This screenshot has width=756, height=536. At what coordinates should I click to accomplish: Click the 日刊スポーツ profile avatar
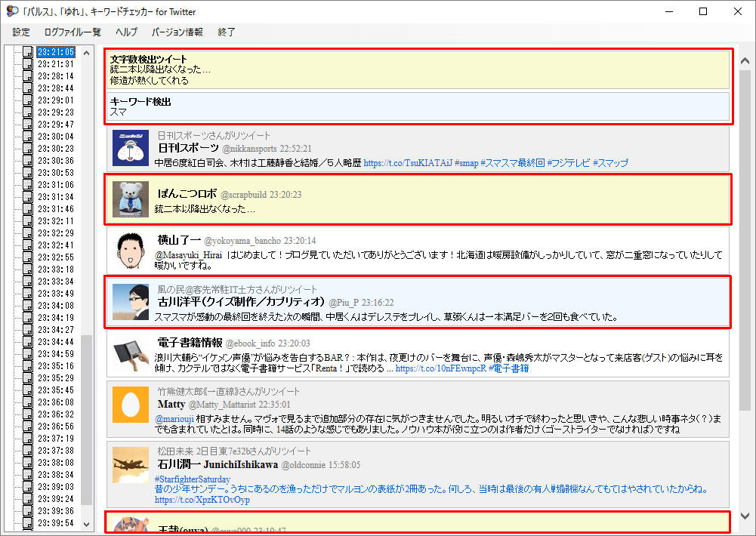pos(131,148)
